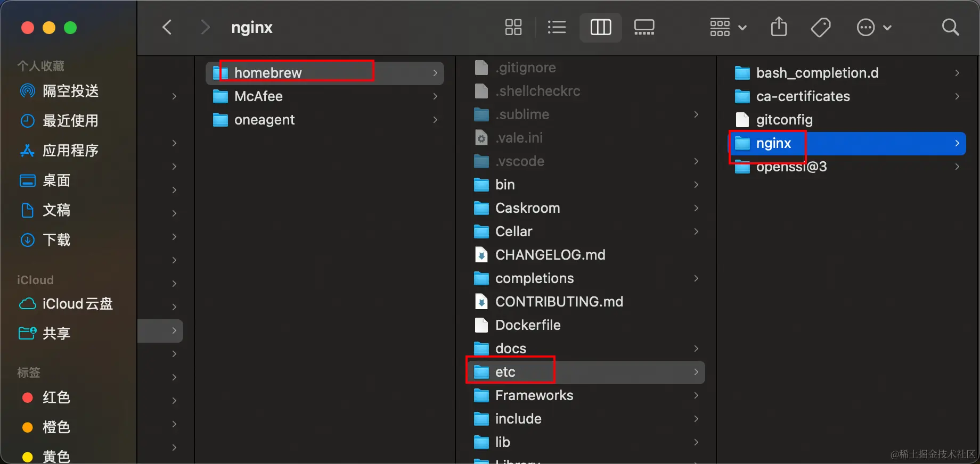The image size is (980, 464).
Task: Open the More actions ellipsis menu
Action: point(873,27)
